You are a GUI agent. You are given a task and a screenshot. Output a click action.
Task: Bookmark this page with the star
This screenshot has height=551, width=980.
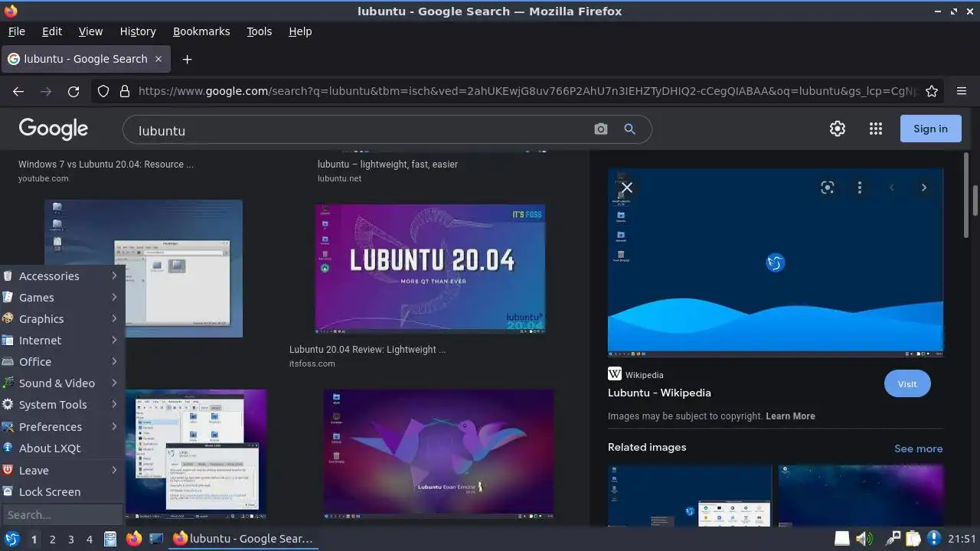(x=932, y=91)
